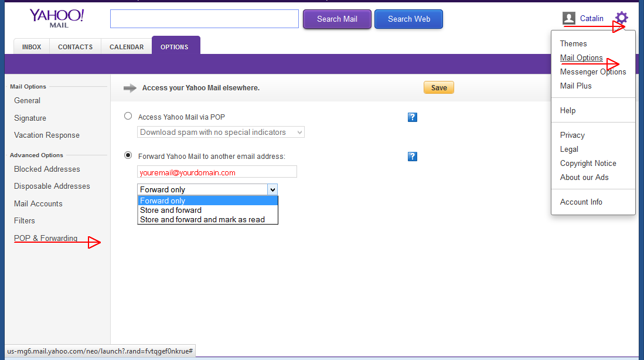Click the Yahoo Mail logo
The width and height of the screenshot is (644, 360).
coord(57,19)
